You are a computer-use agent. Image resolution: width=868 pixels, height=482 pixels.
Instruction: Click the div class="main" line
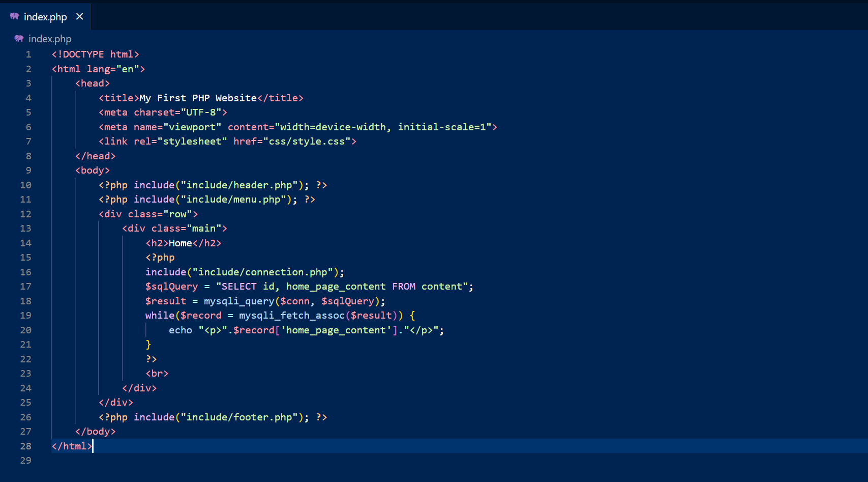coord(174,229)
